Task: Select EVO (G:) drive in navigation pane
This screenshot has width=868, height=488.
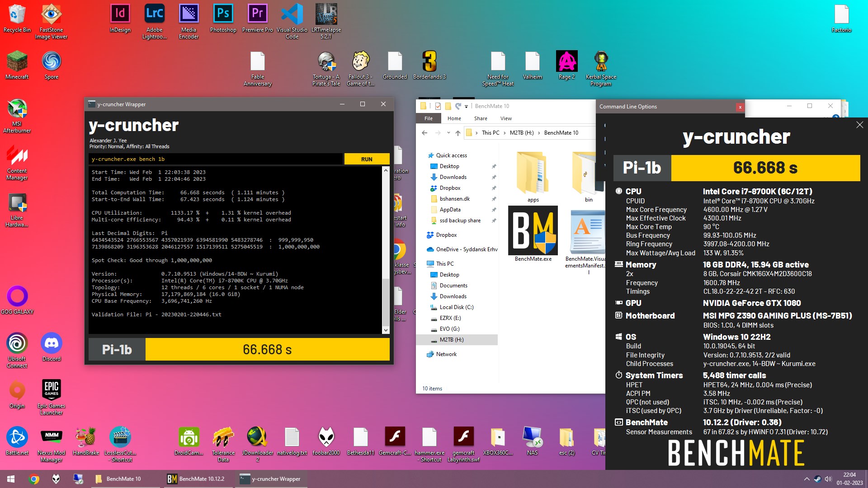Action: [x=449, y=329]
